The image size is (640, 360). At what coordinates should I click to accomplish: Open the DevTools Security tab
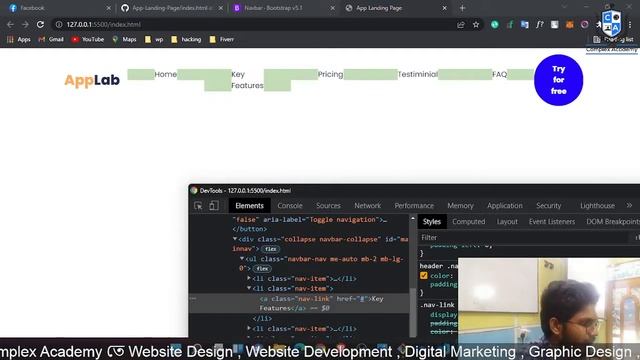(549, 206)
